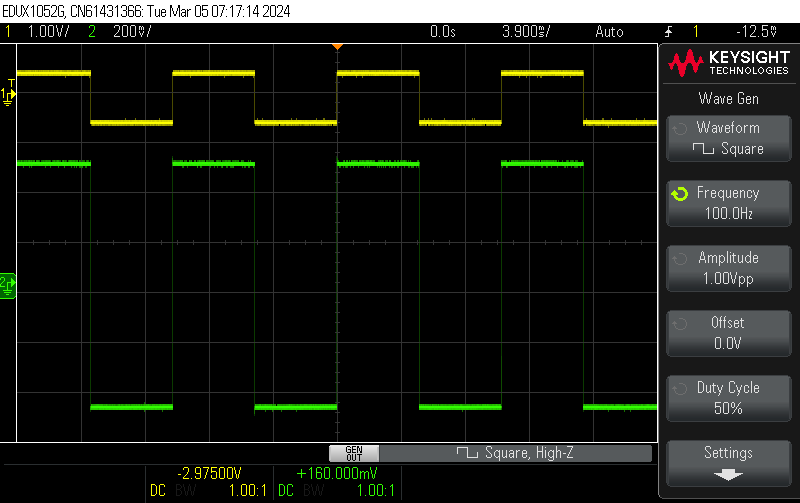Click the -12.5mV trigger level readout
Image resolution: width=800 pixels, height=503 pixels.
[x=757, y=32]
